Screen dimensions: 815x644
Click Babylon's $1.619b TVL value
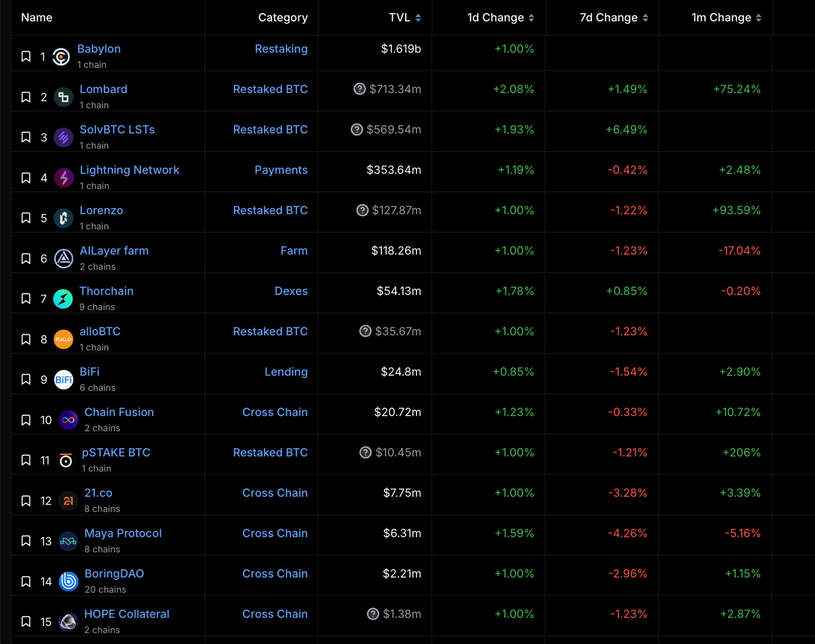pos(401,49)
